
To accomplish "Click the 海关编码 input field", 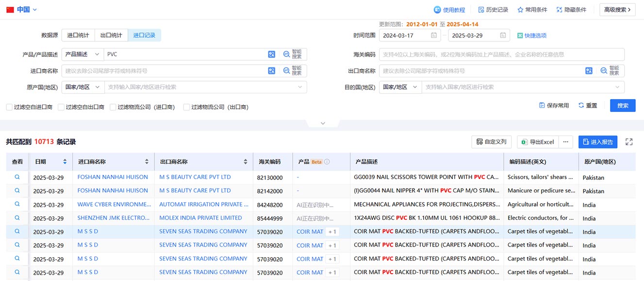I will tap(502, 54).
